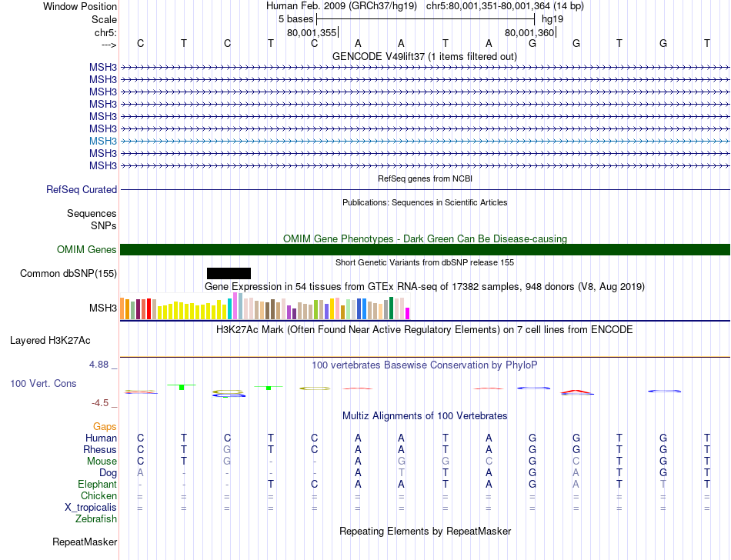This screenshot has height=560, width=731.
Task: Click the RefSeq Curated track label
Action: coord(82,190)
